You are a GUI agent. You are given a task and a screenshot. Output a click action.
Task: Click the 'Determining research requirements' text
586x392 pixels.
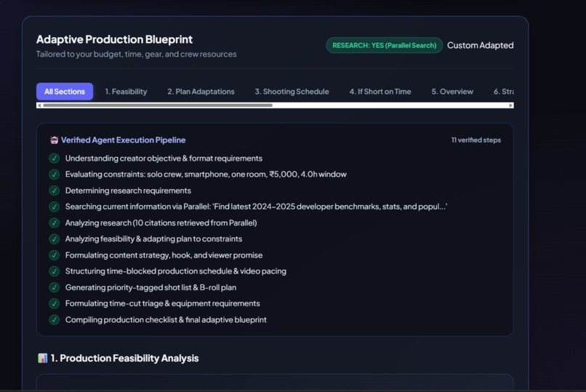click(128, 191)
